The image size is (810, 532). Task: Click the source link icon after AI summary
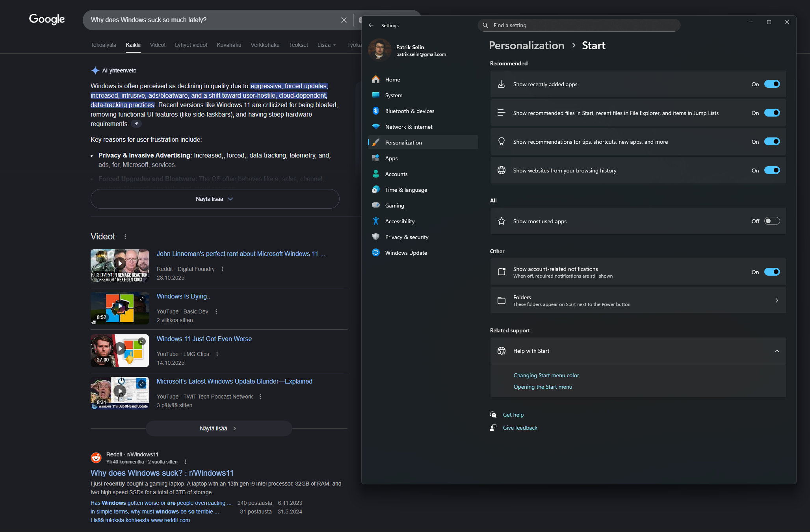click(x=136, y=124)
